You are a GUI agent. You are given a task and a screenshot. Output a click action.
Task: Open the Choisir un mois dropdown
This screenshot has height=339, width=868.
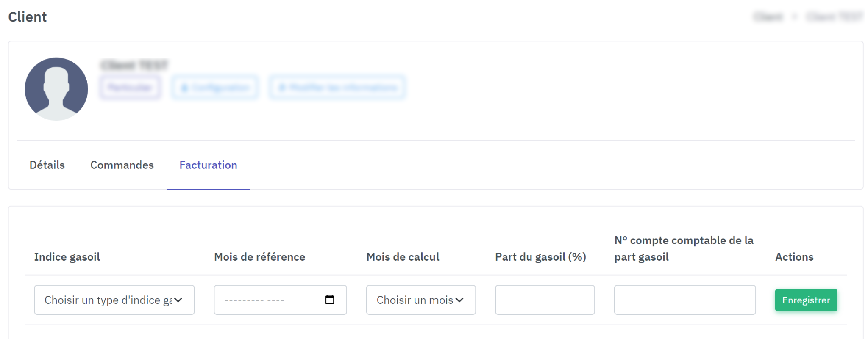[x=420, y=300]
